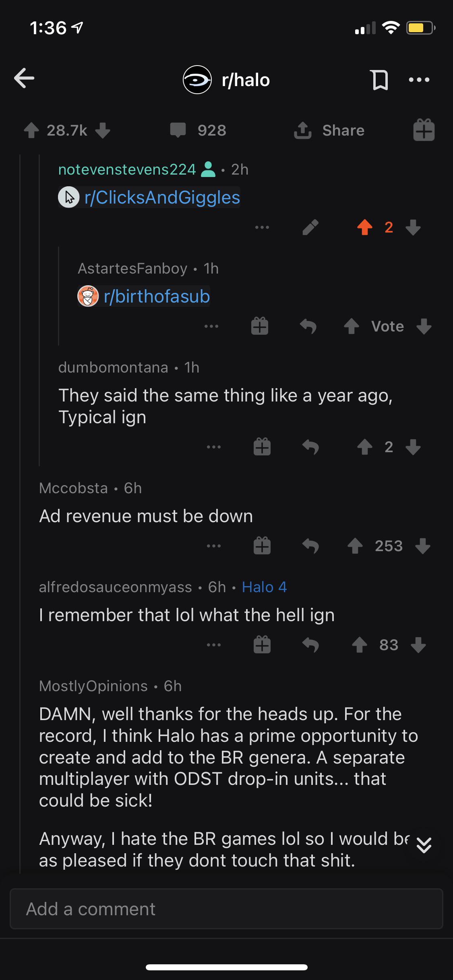This screenshot has height=980, width=453.
Task: Open the r/halo subreddit icon
Action: tap(197, 79)
